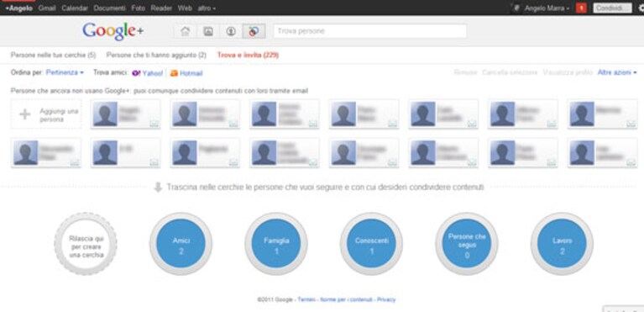The height and width of the screenshot is (312, 644).
Task: Select the Famiglia circle
Action: click(276, 244)
